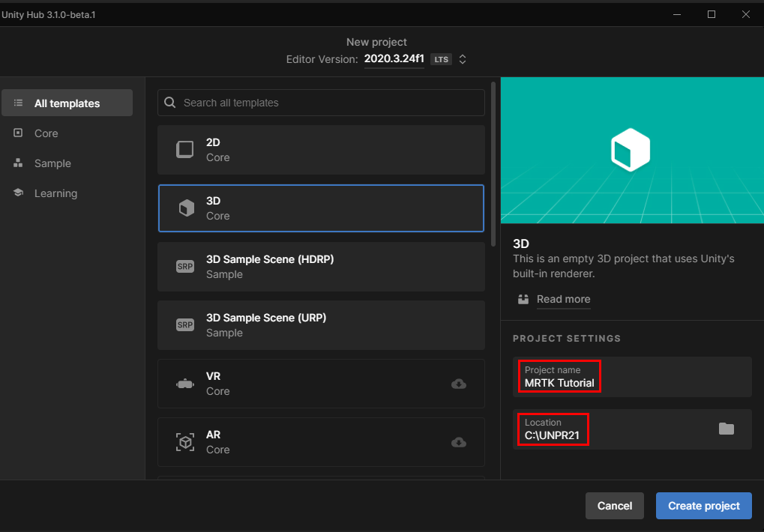Screen dimensions: 764x532
Task: Open the Sample templates category
Action: (52, 163)
